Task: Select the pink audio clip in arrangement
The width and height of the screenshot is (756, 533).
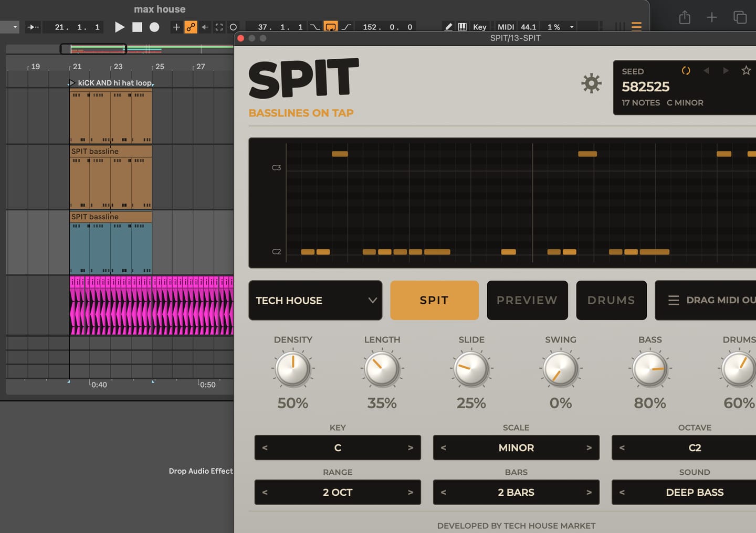Action: tap(151, 305)
